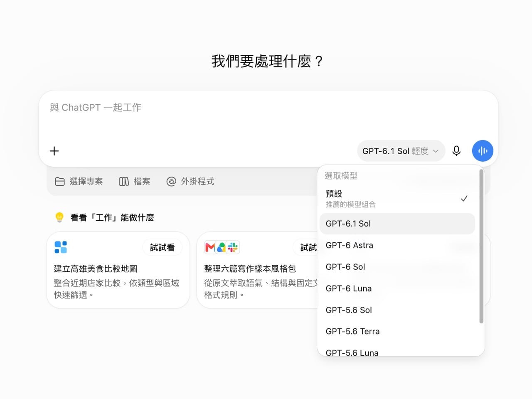Screen dimensions: 532x399
Task: Choose GPT-5.6 Sol from model list
Action: click(x=397, y=310)
